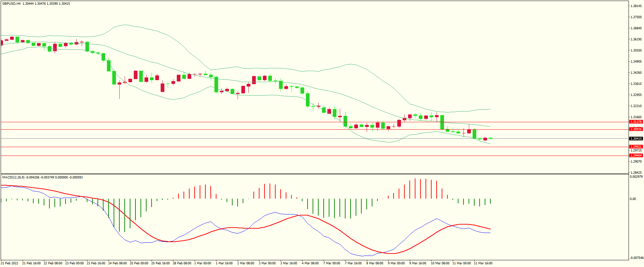Click the 1 Mar 00:00 time label
The image size is (644, 267).
point(203,263)
